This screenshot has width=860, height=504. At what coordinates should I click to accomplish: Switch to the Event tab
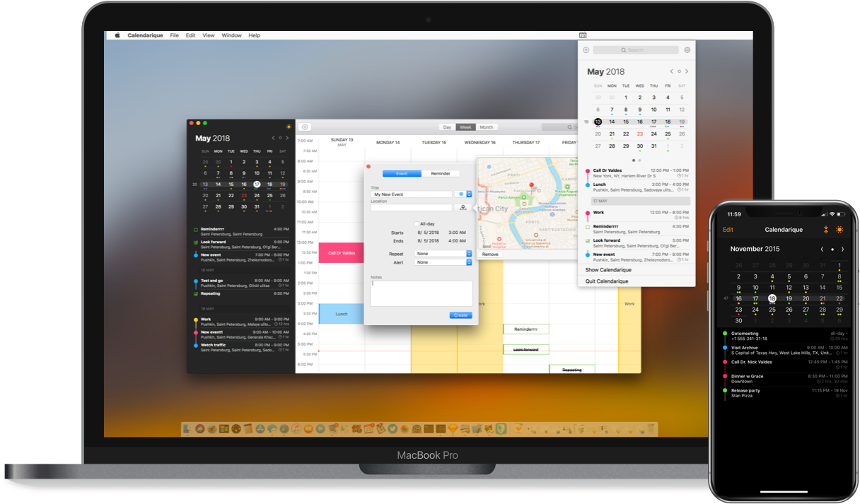click(402, 174)
